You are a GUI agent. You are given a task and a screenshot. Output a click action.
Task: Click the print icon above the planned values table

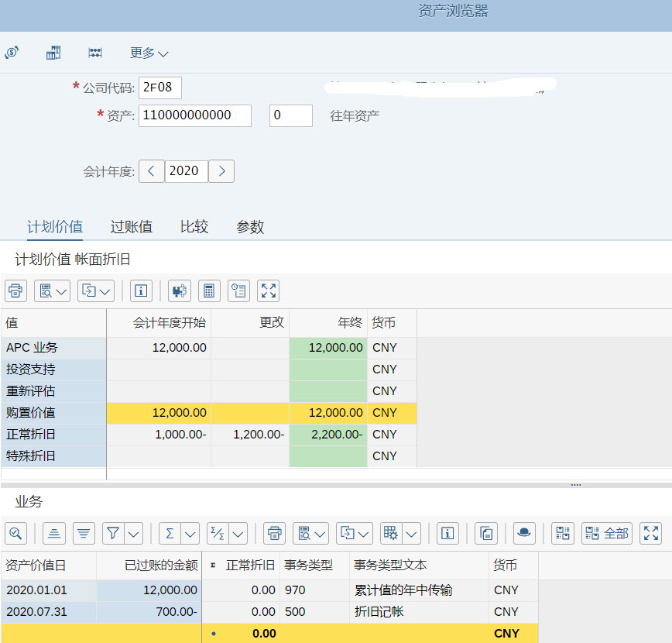(x=15, y=291)
